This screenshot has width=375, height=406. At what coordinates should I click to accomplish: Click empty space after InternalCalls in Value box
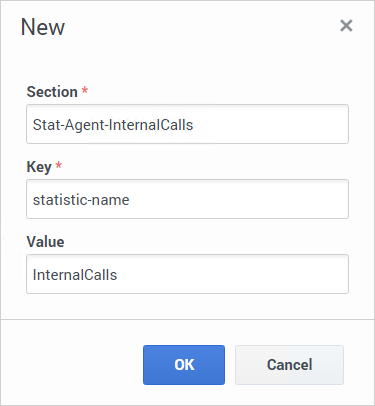point(233,274)
